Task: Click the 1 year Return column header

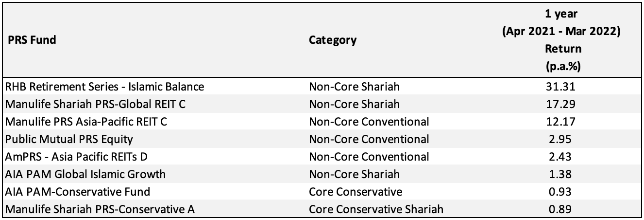Action: coord(563,40)
